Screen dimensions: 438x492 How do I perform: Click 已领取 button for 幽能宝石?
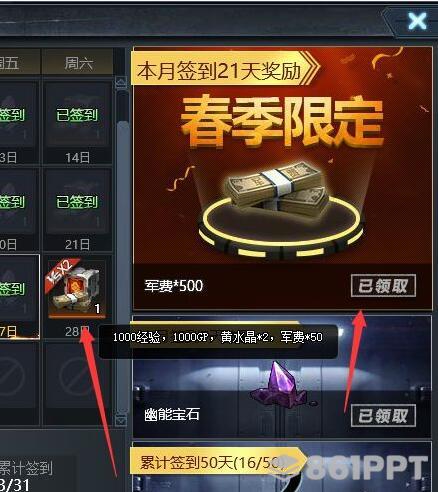(x=383, y=416)
